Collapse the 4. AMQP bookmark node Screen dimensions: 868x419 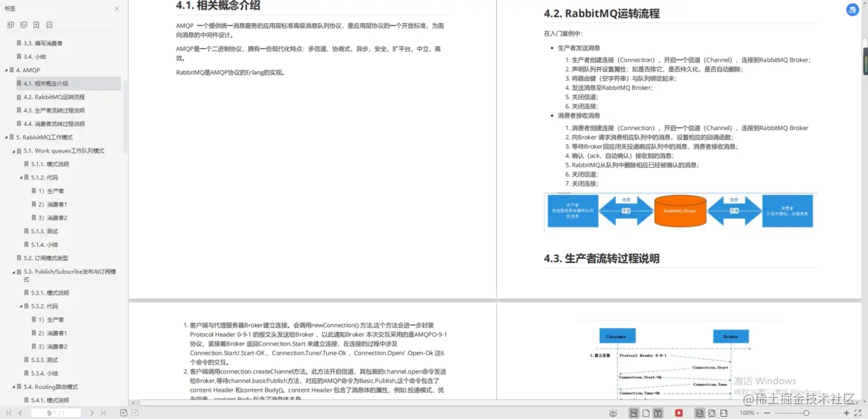pos(6,71)
